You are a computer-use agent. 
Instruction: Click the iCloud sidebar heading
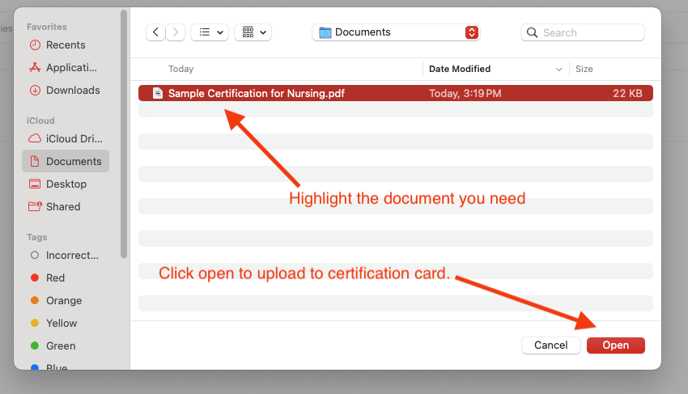(40, 121)
